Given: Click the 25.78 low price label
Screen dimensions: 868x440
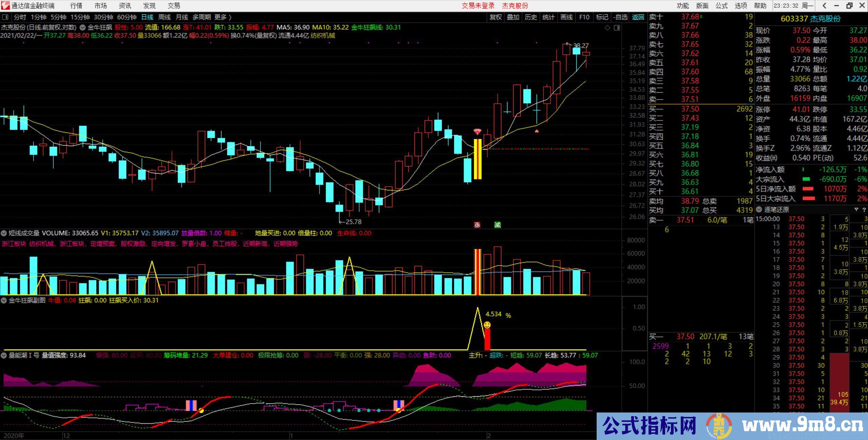Looking at the screenshot, I should pyautogui.click(x=353, y=222).
